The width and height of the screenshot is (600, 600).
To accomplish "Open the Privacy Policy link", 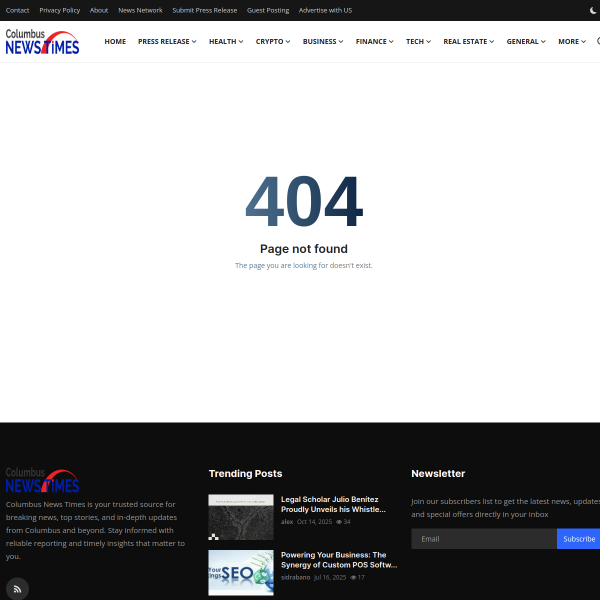I will click(59, 10).
